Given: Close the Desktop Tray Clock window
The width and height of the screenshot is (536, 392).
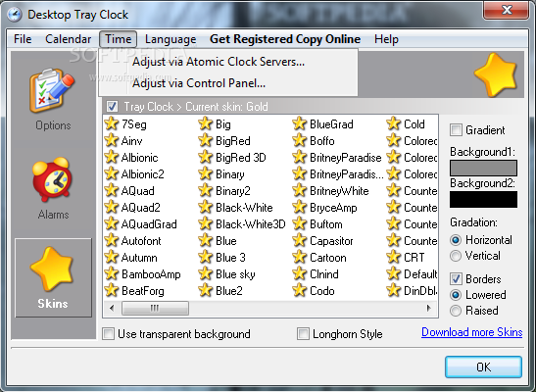Looking at the screenshot, I should tap(507, 10).
